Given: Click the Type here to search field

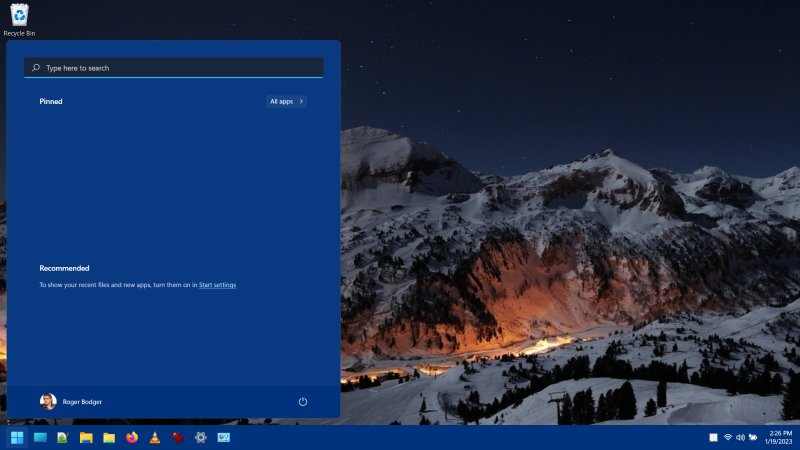Looking at the screenshot, I should pyautogui.click(x=173, y=68).
